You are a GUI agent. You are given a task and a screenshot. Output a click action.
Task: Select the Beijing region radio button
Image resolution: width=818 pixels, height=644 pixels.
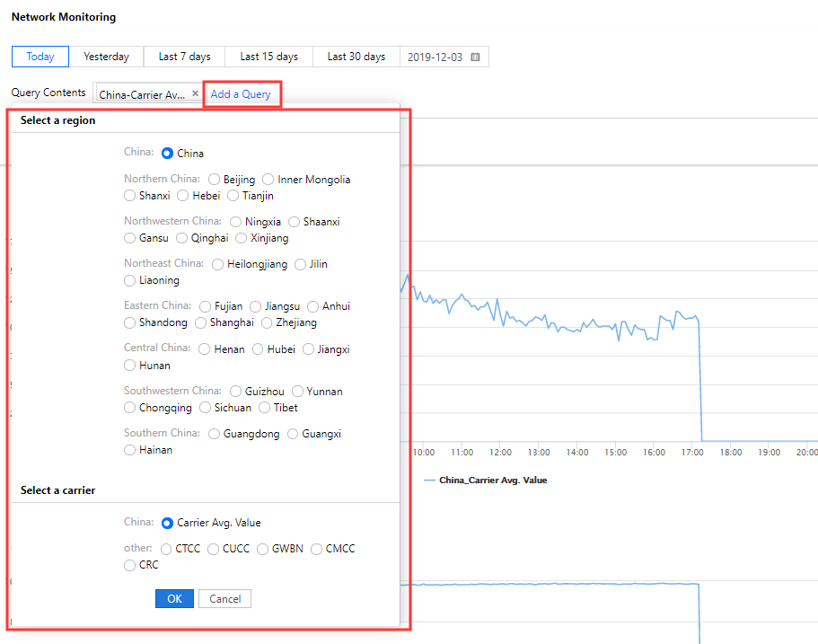point(215,180)
